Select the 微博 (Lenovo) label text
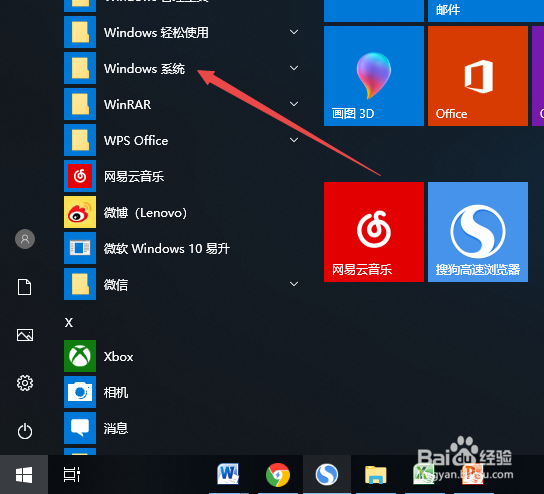The height and width of the screenshot is (494, 544). (145, 213)
